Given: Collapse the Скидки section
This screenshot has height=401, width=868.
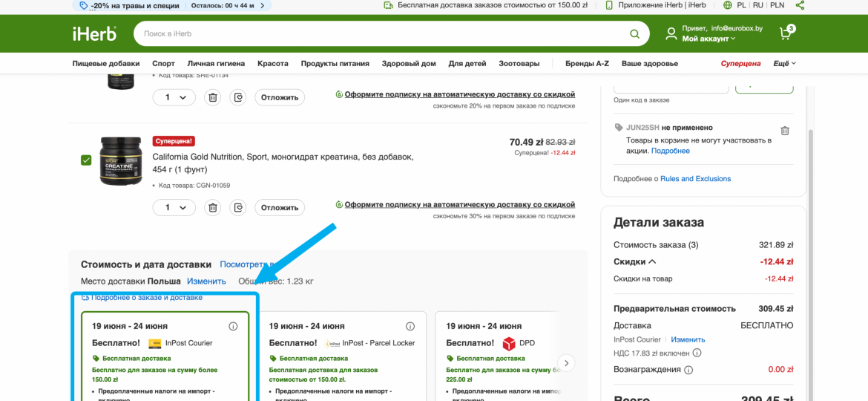Looking at the screenshot, I should pos(635,261).
